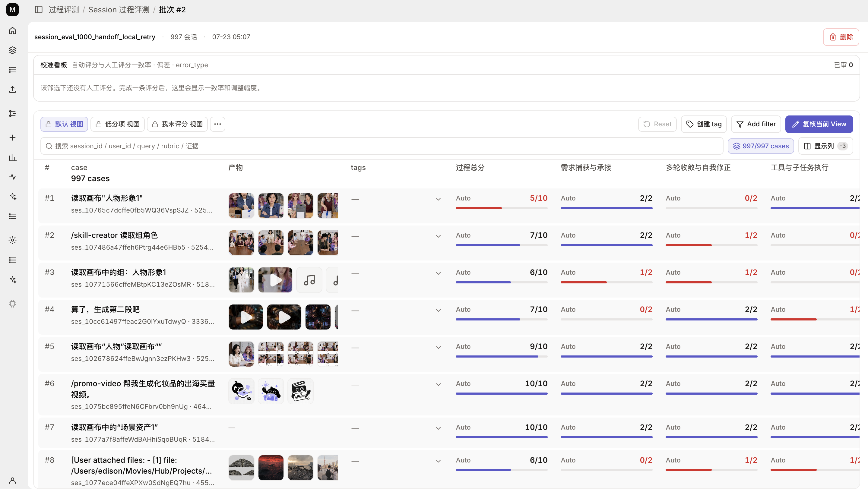The height and width of the screenshot is (489, 868).
Task: Switch to 低分项 视图 tab
Action: 118,124
